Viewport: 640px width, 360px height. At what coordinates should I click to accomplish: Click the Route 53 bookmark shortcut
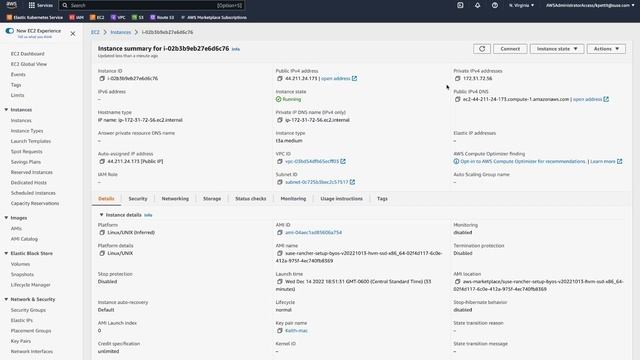(162, 18)
